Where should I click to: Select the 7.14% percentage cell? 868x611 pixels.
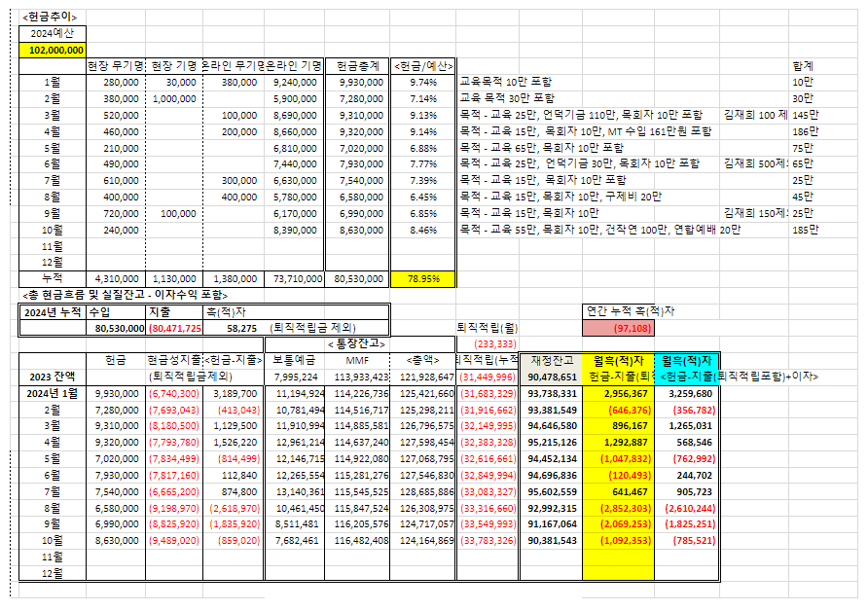[x=423, y=99]
